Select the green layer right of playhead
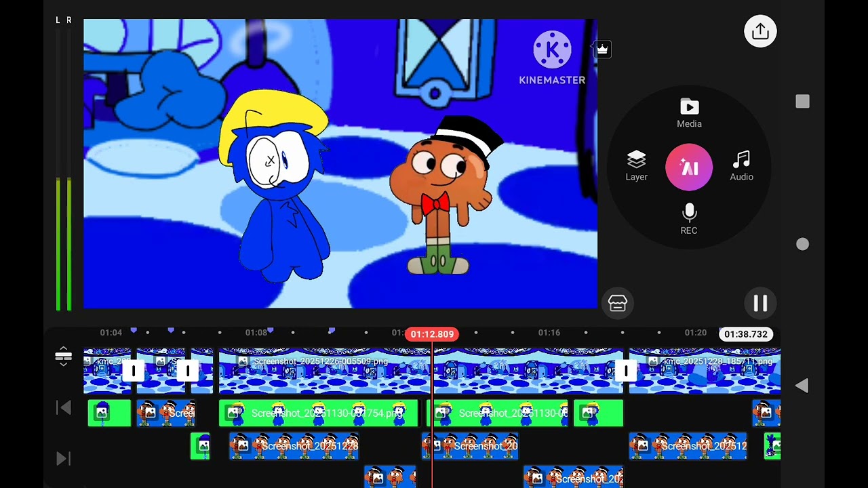868x488 pixels. coord(496,413)
